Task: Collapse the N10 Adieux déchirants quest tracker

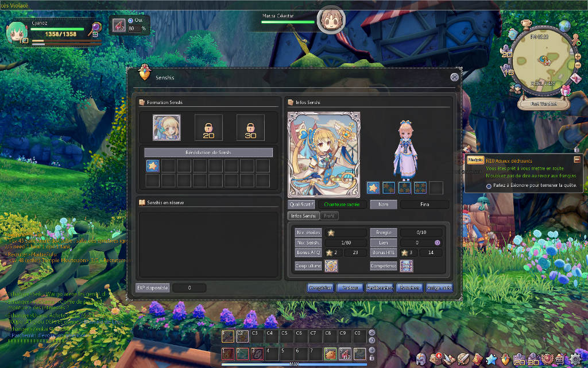Action: point(577,160)
